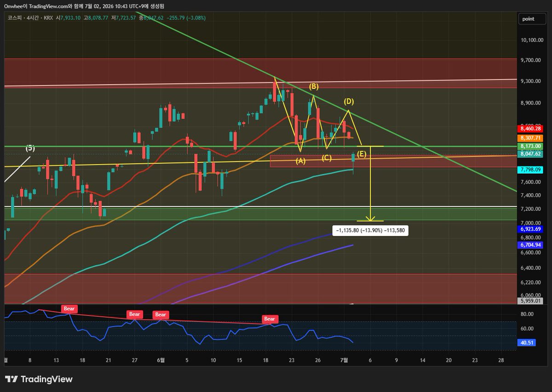Click the 60.00 RSI scale label
This screenshot has height=392, width=552.
click(x=527, y=329)
